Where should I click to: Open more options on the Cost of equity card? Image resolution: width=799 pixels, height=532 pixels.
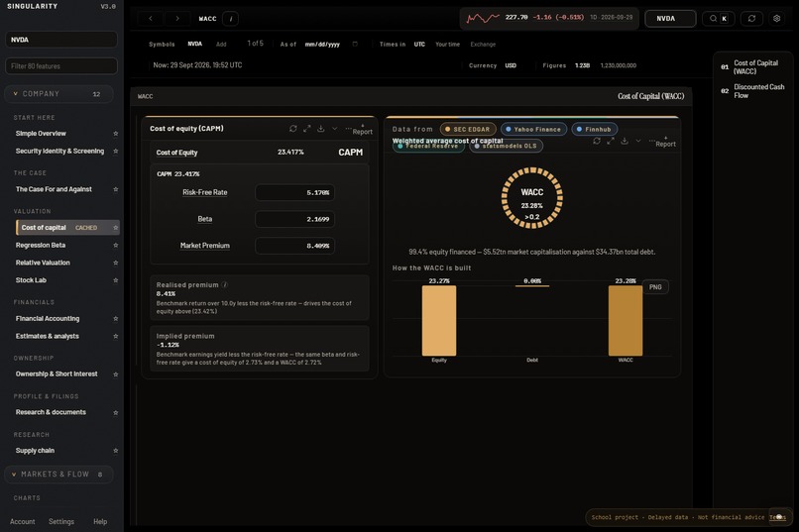348,129
